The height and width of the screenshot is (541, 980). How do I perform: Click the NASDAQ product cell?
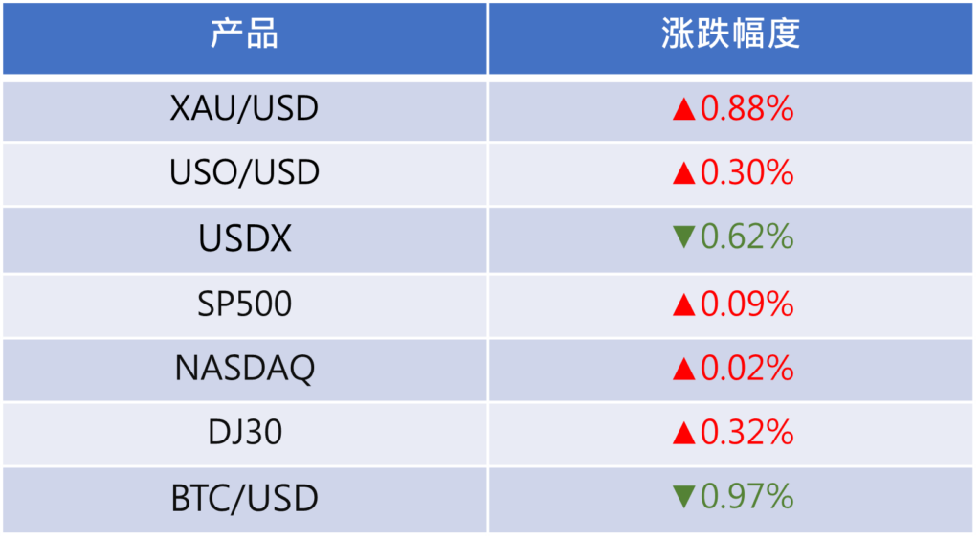click(x=244, y=369)
